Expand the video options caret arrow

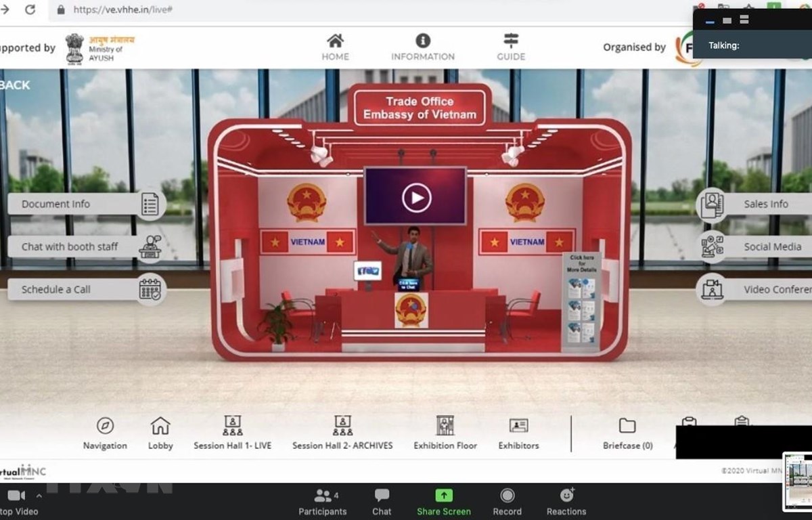[x=39, y=496]
